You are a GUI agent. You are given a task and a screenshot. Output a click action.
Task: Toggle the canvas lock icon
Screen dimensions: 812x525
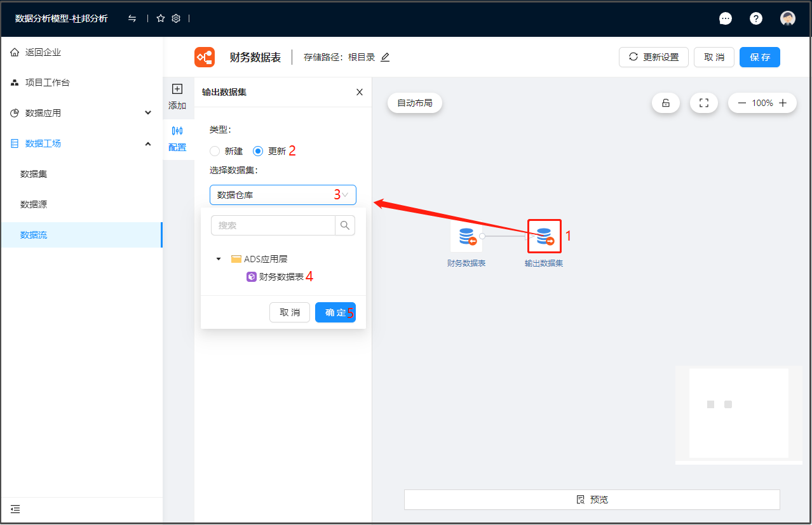pos(666,103)
